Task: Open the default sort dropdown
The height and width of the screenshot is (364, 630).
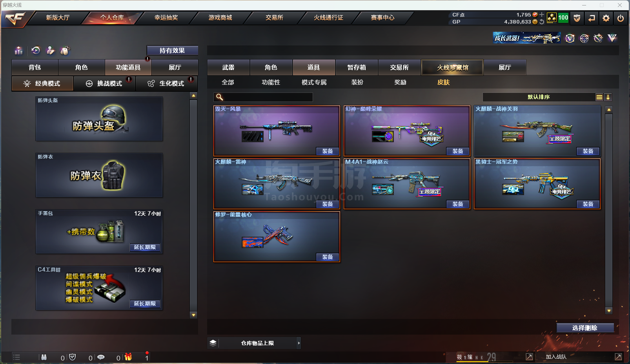Action: point(539,97)
